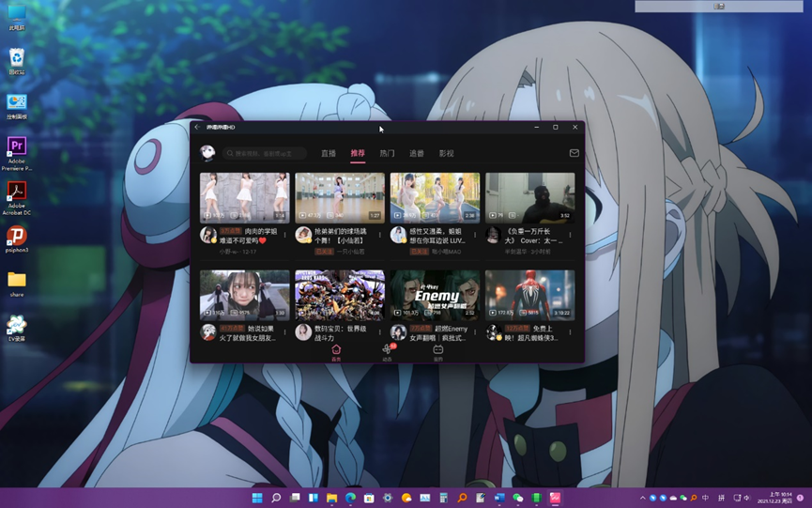Open the user profile avatar in Bilibili
This screenshot has height=508, width=812.
(207, 153)
